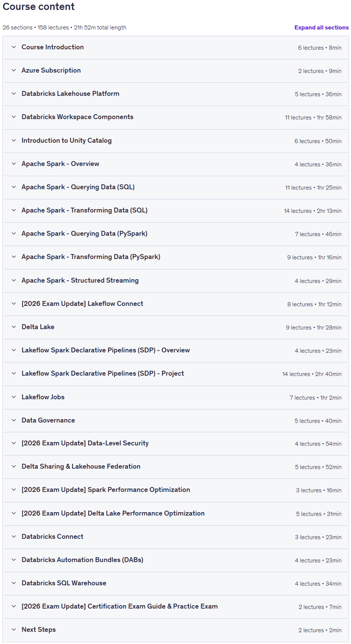
Task: Expand Delta Sharing & Lakehouse Federation chevron
Action: pyautogui.click(x=14, y=467)
